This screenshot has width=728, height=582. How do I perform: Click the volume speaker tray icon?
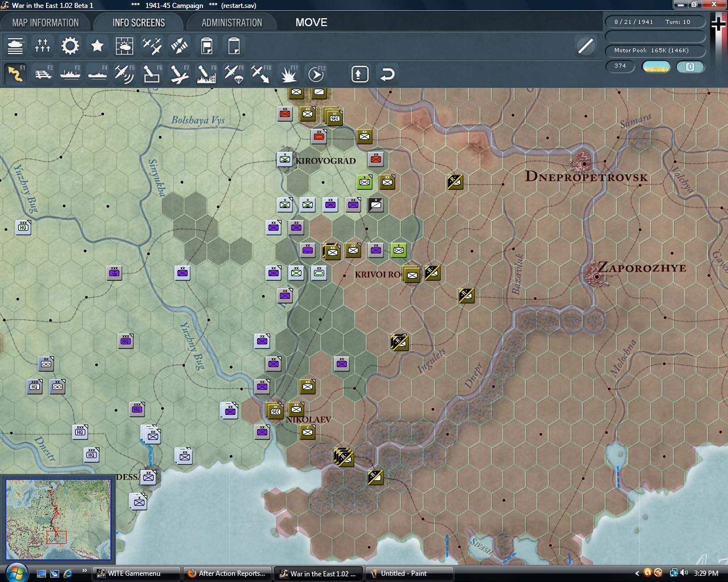tap(684, 573)
